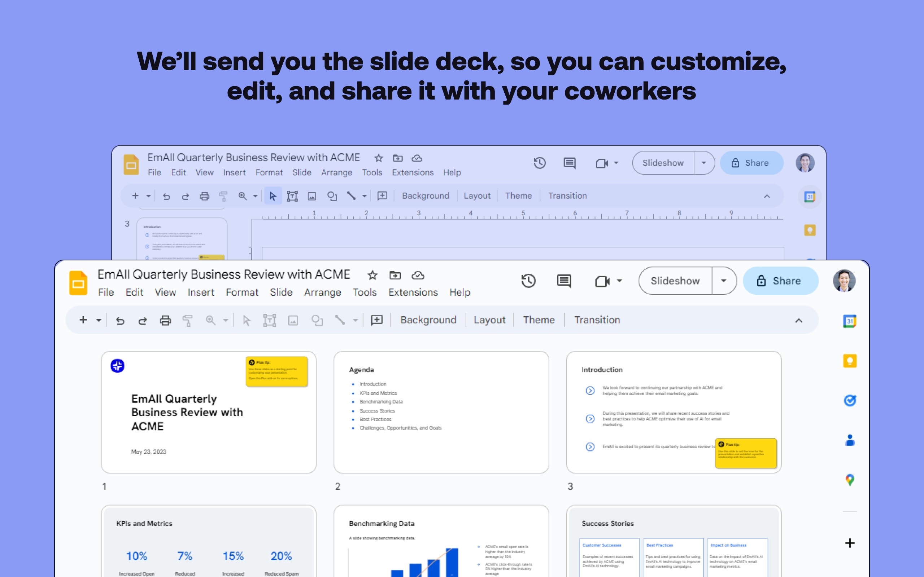Expand the Slideshow dropdown arrow in front window
Image resolution: width=924 pixels, height=577 pixels.
click(x=723, y=281)
